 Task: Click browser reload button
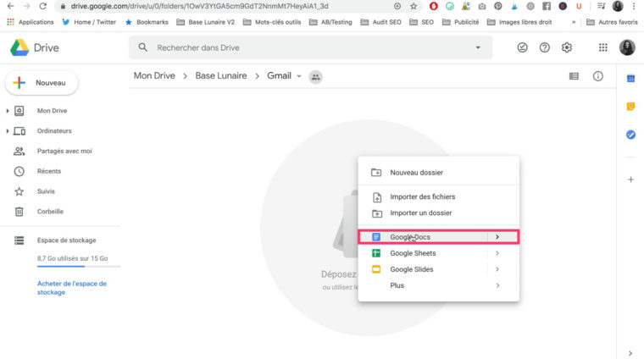coord(42,6)
